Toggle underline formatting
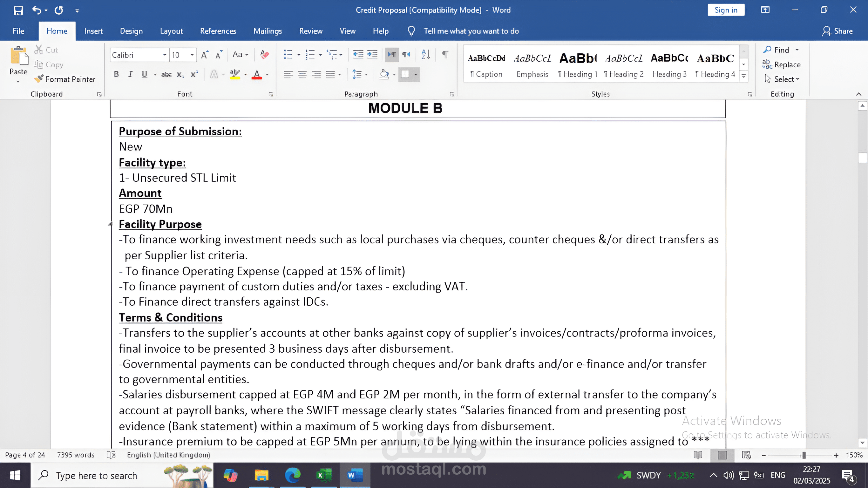This screenshot has width=868, height=488. pos(145,74)
